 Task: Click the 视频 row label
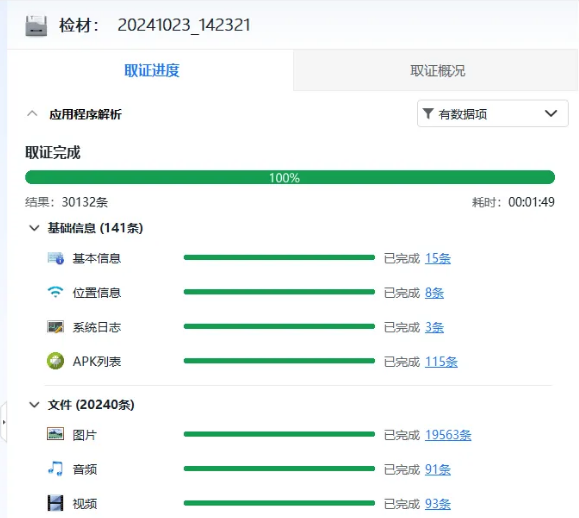(x=85, y=504)
